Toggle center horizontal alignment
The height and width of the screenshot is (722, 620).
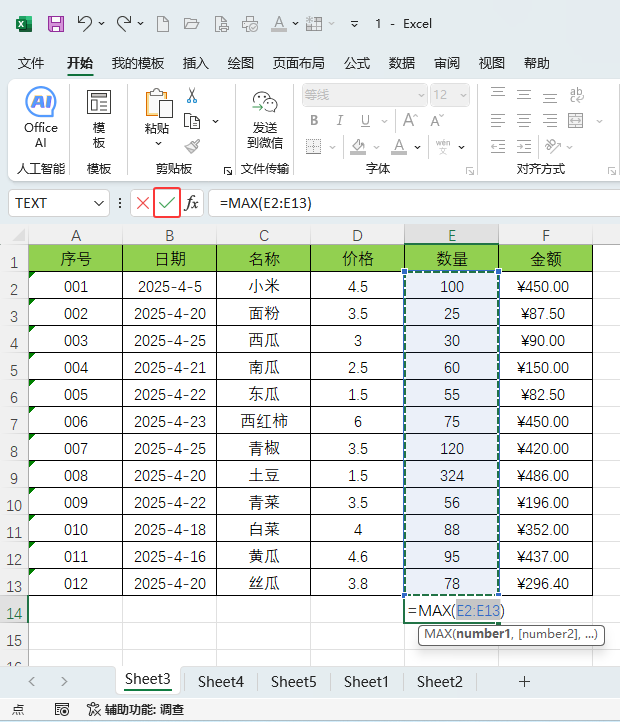(524, 121)
